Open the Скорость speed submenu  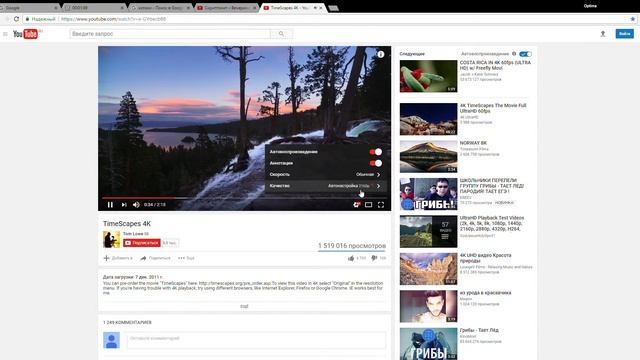[325, 174]
